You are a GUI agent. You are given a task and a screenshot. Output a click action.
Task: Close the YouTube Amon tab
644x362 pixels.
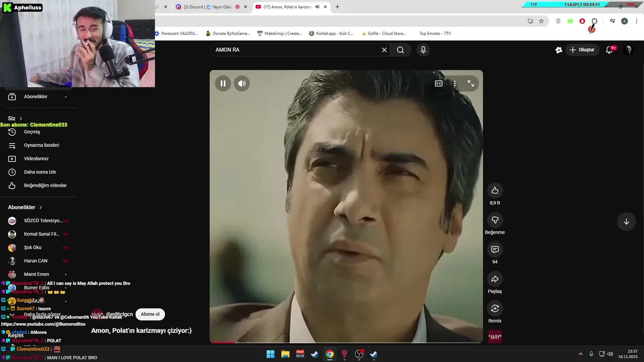click(326, 7)
